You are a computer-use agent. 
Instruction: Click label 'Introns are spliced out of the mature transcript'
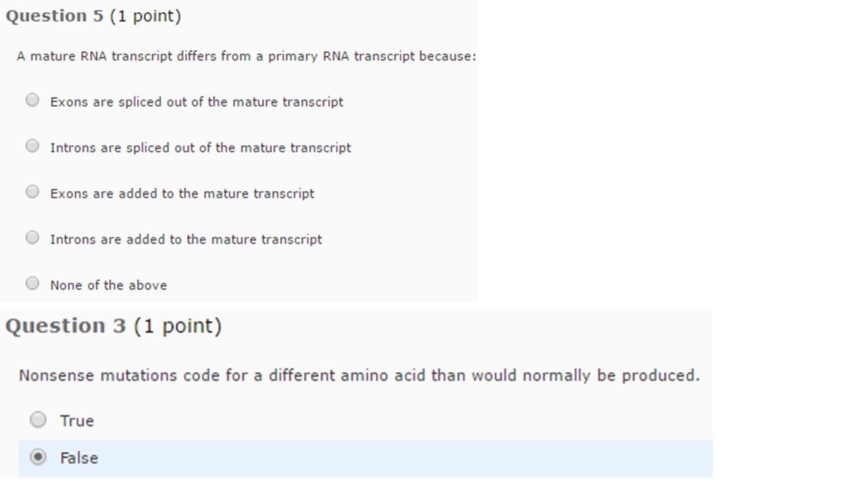(201, 148)
